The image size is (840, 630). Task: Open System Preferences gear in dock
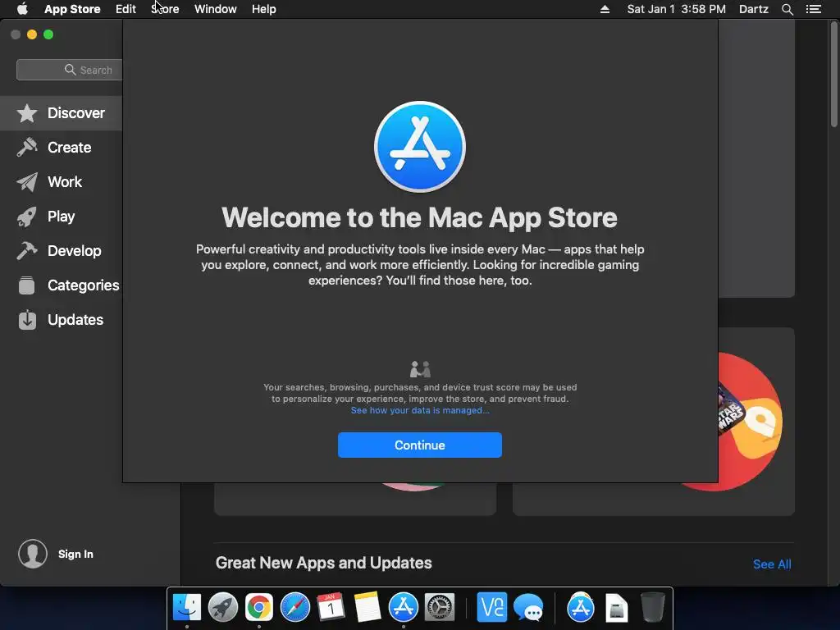(x=440, y=607)
